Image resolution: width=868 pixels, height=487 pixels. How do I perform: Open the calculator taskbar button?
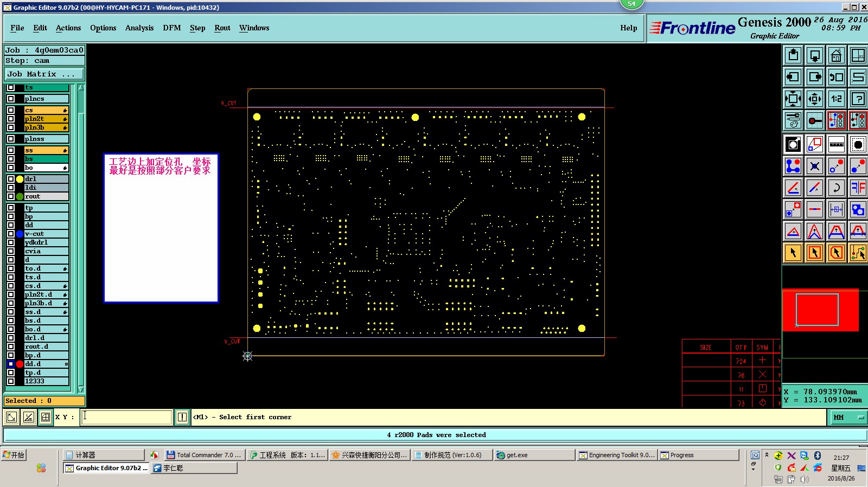point(104,455)
